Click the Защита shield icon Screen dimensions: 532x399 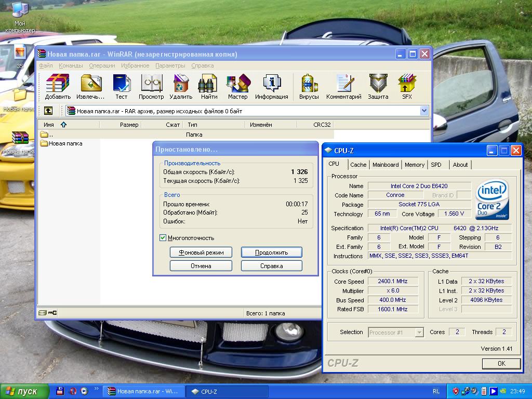(378, 87)
